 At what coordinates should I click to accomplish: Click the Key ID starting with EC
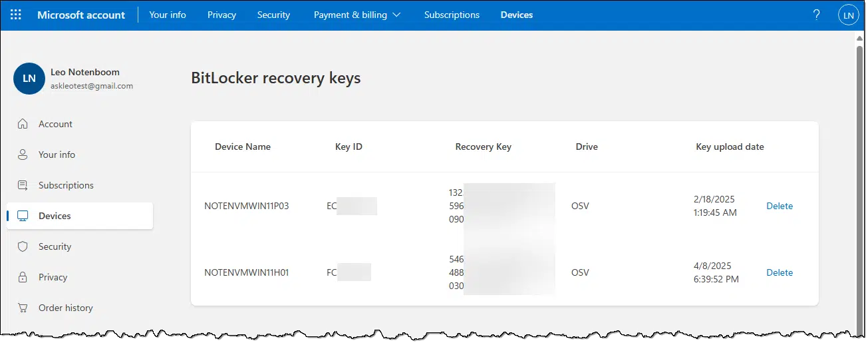coord(352,206)
